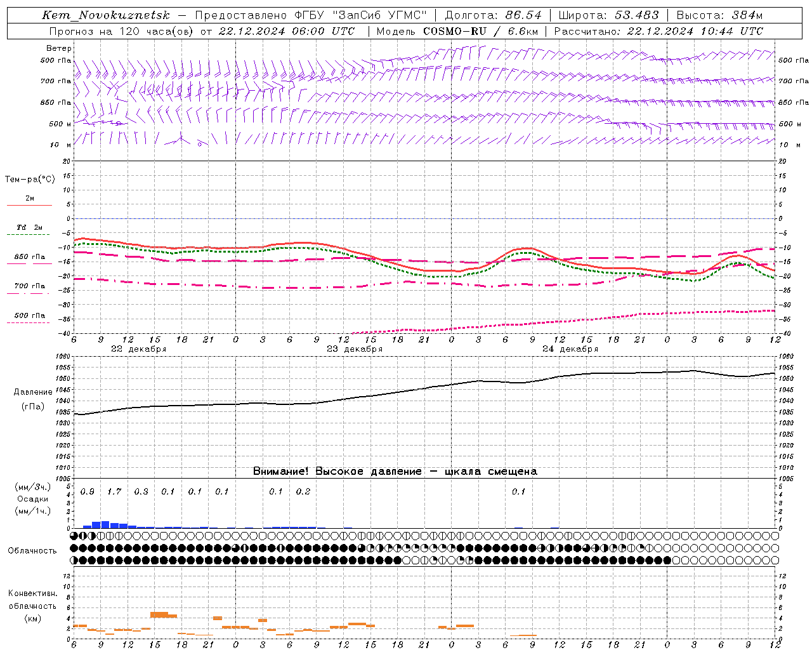Click the 'Конвективн.' convective cloud label
The height and width of the screenshot is (650, 812).
coord(32,594)
